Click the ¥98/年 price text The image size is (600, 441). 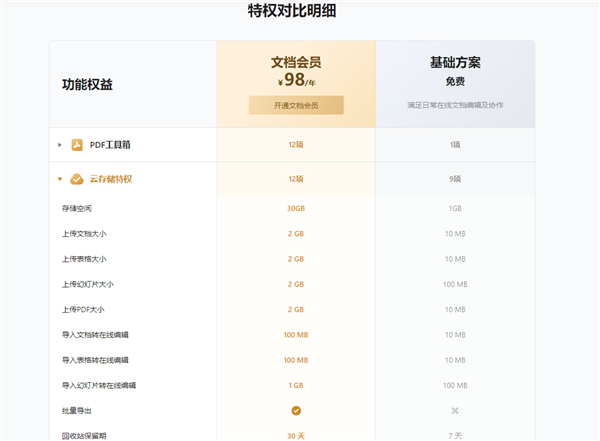[x=296, y=81]
